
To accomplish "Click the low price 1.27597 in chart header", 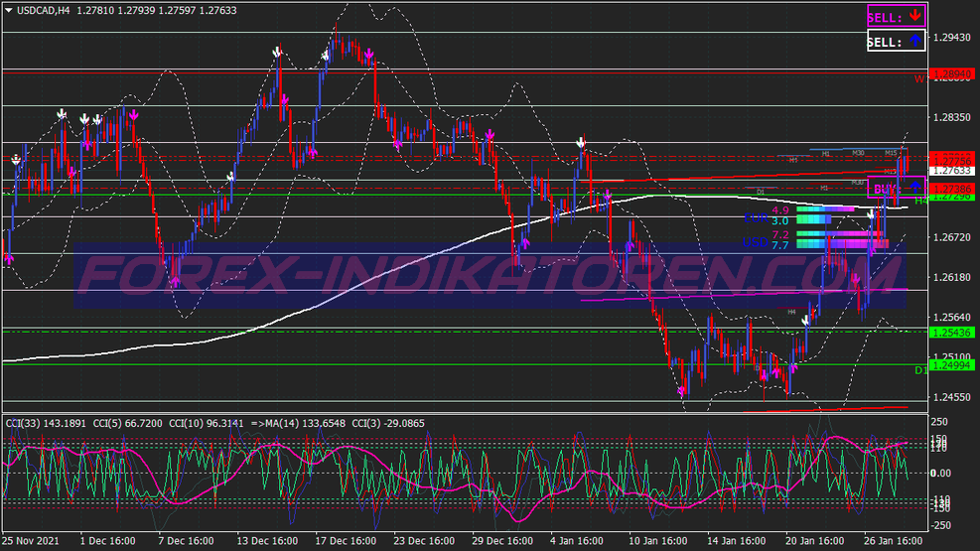I will 177,11.
